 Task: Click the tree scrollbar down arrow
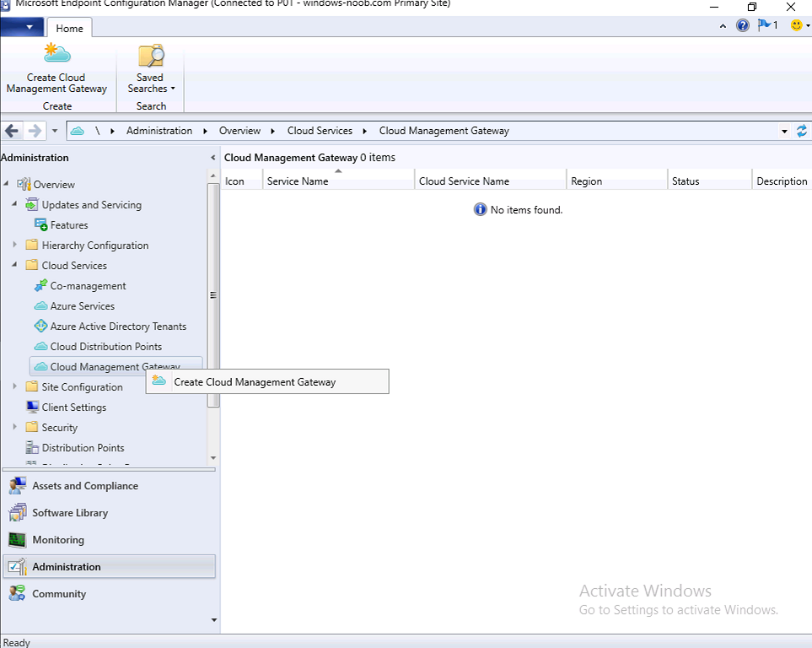213,458
